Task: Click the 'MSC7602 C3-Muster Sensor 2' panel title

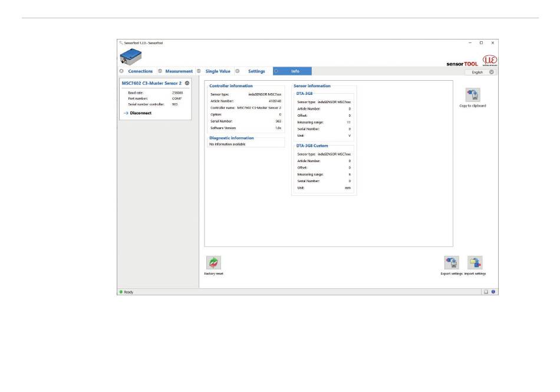Action: (151, 83)
